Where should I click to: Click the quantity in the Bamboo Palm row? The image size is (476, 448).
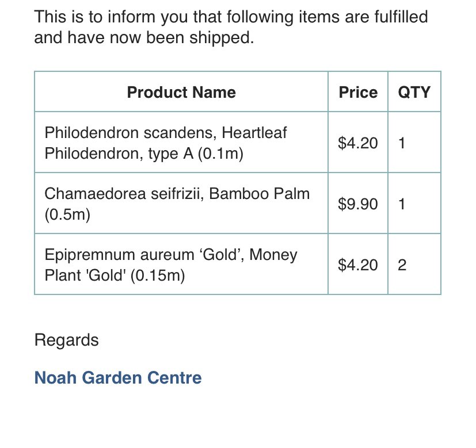point(402,204)
